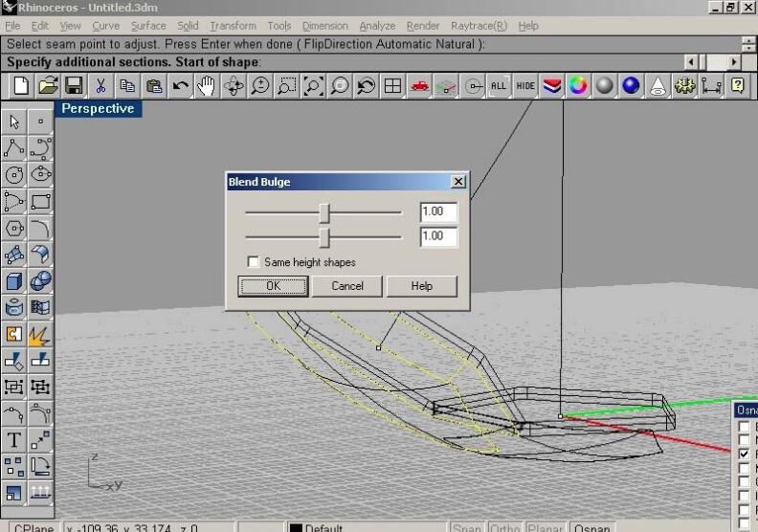Click the Undo arrow icon
The height and width of the screenshot is (532, 758).
pos(180,86)
